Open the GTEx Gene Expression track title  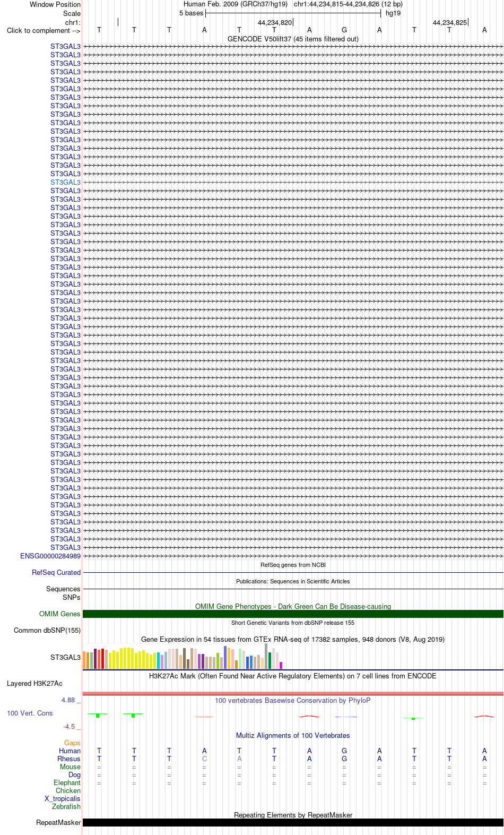click(293, 639)
